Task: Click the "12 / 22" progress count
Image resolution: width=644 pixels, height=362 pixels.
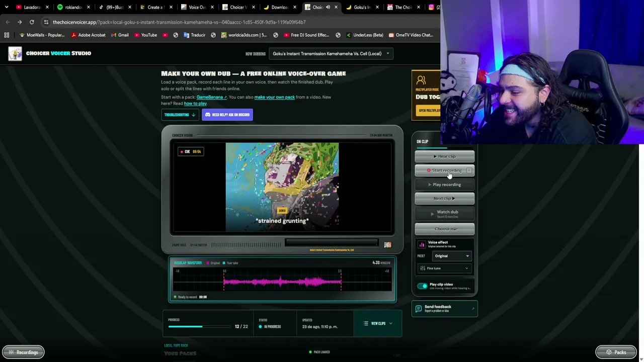Action: [x=241, y=327]
